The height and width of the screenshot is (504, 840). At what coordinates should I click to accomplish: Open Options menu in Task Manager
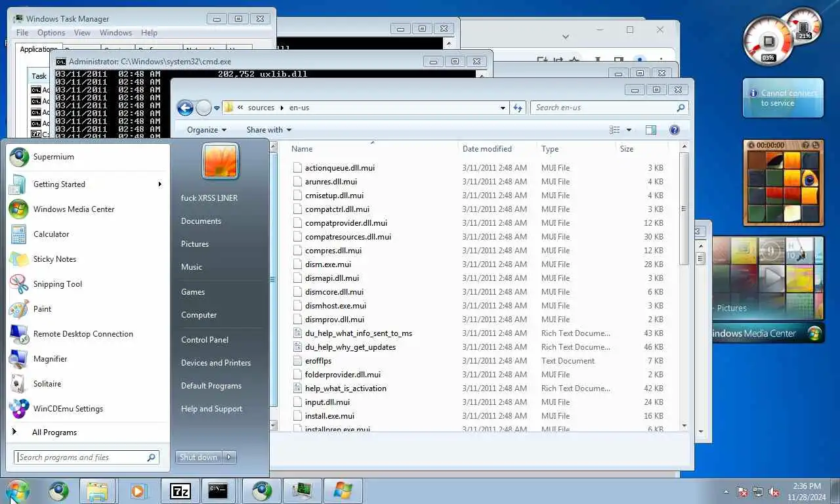coord(51,33)
